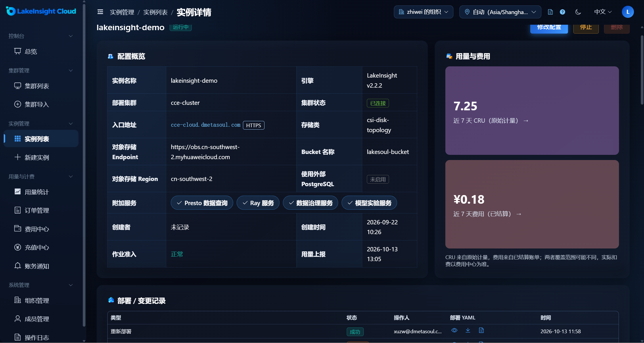The width and height of the screenshot is (644, 343).
Task: Open 总览 overview in sidebar
Action: pyautogui.click(x=41, y=51)
